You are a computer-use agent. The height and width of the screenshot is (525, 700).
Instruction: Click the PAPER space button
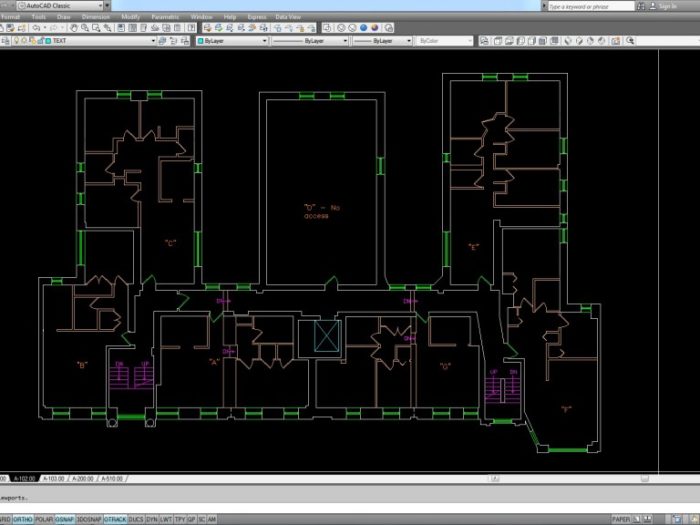(621, 519)
